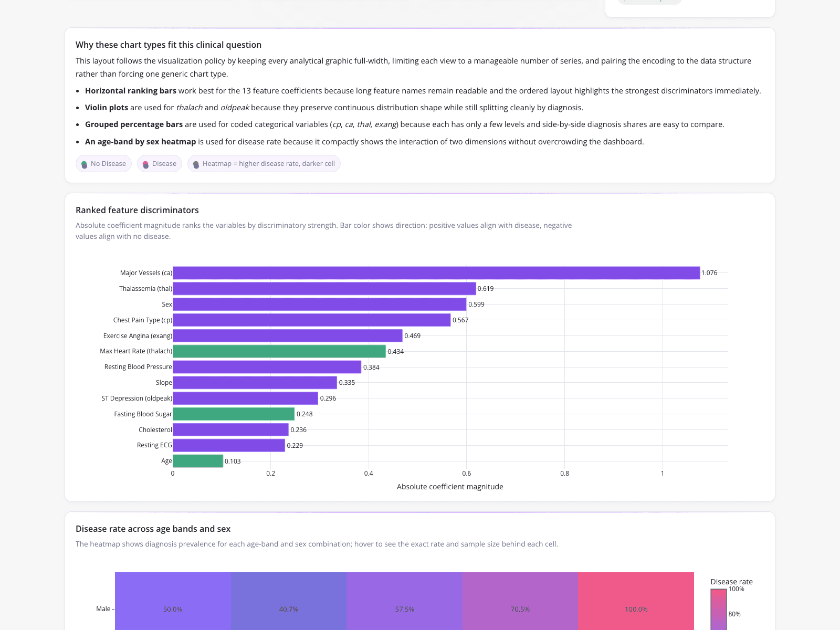
Task: Click the Absolute coefficient magnitude axis title
Action: click(450, 487)
